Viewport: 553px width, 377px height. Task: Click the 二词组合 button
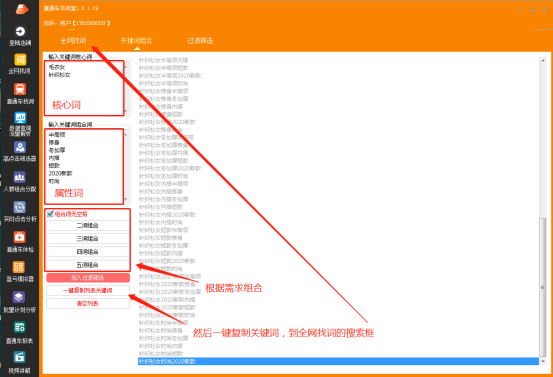pos(88,225)
